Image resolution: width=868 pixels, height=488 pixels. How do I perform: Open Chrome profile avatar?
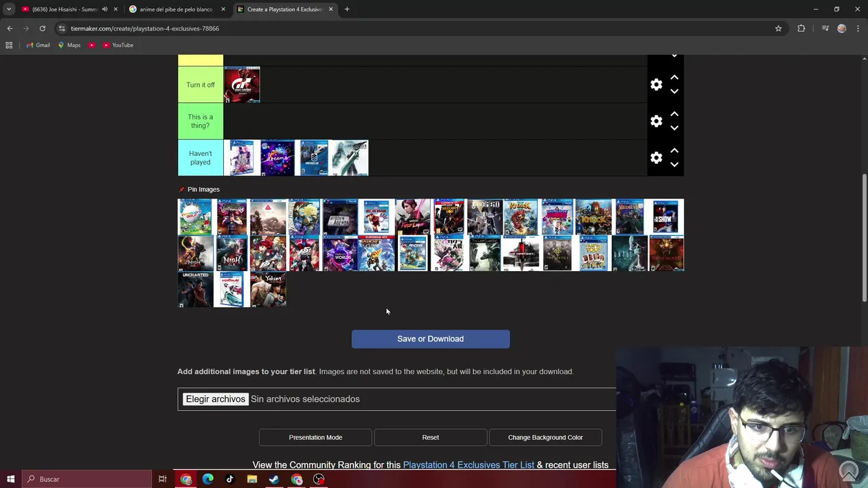click(842, 28)
